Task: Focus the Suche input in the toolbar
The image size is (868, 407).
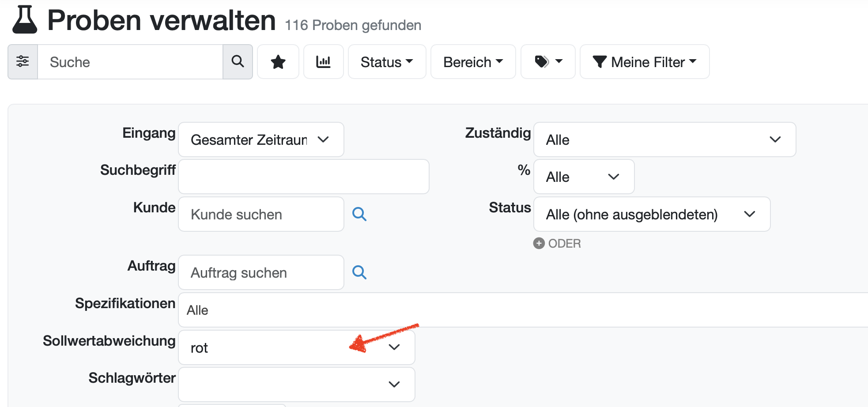Action: coord(130,62)
